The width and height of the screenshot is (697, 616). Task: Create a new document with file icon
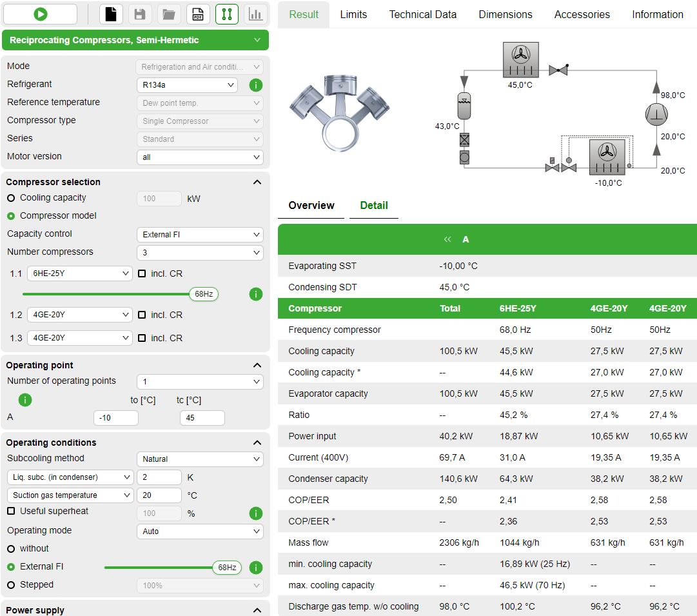point(111,14)
